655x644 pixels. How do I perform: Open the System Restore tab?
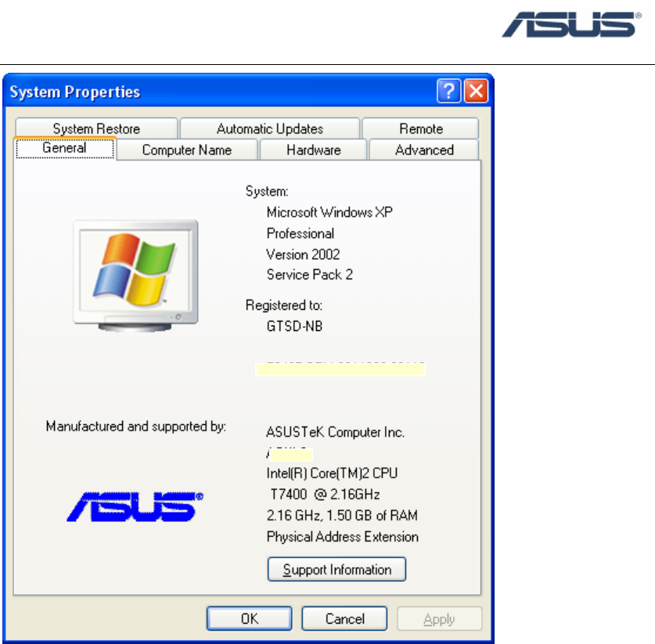pos(96,128)
